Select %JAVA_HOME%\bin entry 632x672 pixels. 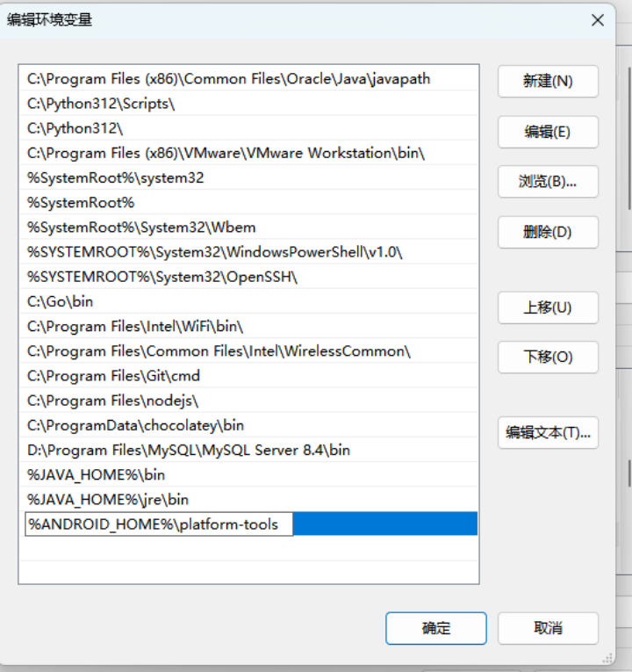point(248,475)
